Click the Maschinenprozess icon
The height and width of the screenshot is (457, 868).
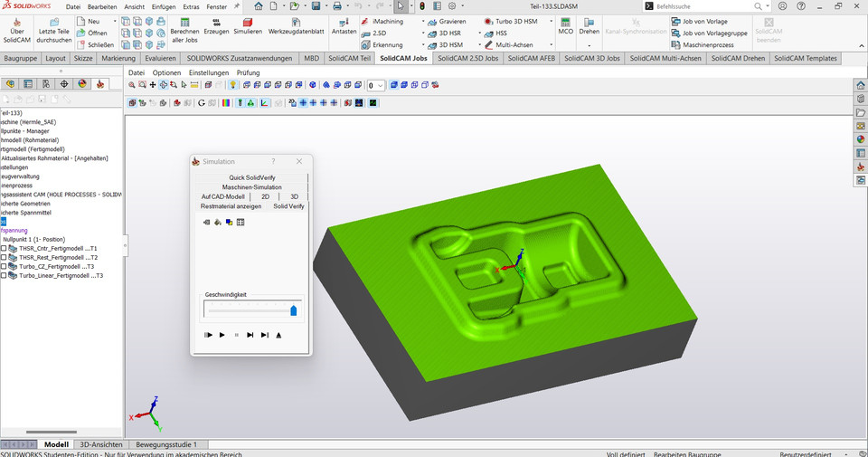pos(676,45)
